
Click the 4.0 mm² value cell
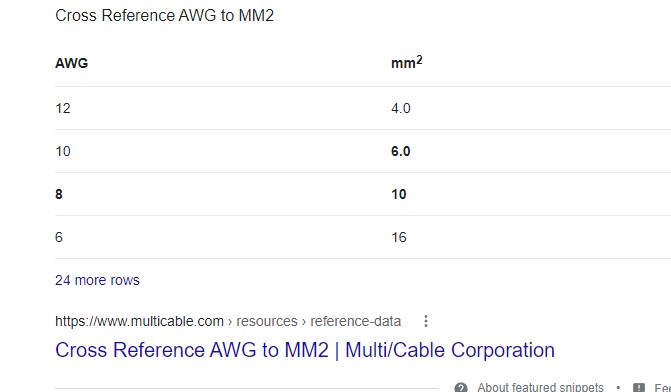401,108
